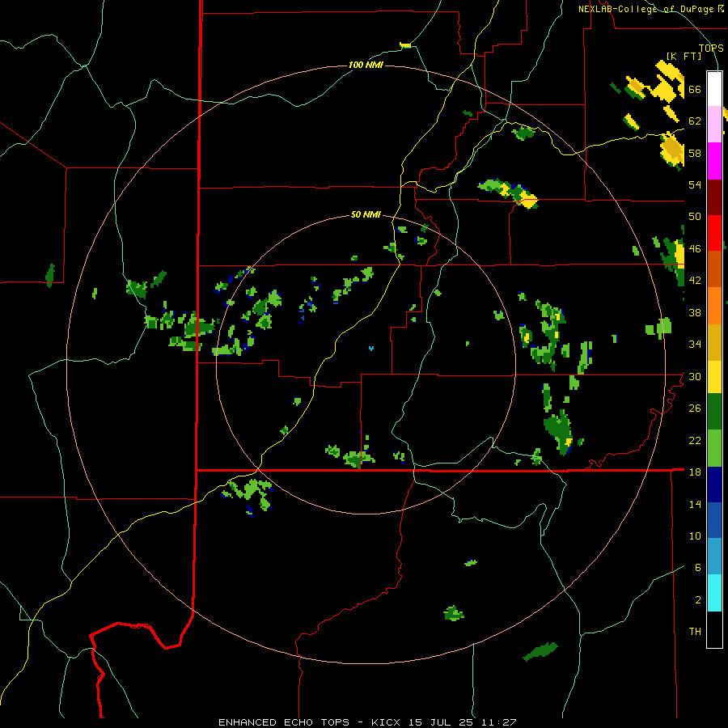Click the light green legend swatch
Image resolution: width=728 pixels, height=728 pixels.
tap(714, 447)
